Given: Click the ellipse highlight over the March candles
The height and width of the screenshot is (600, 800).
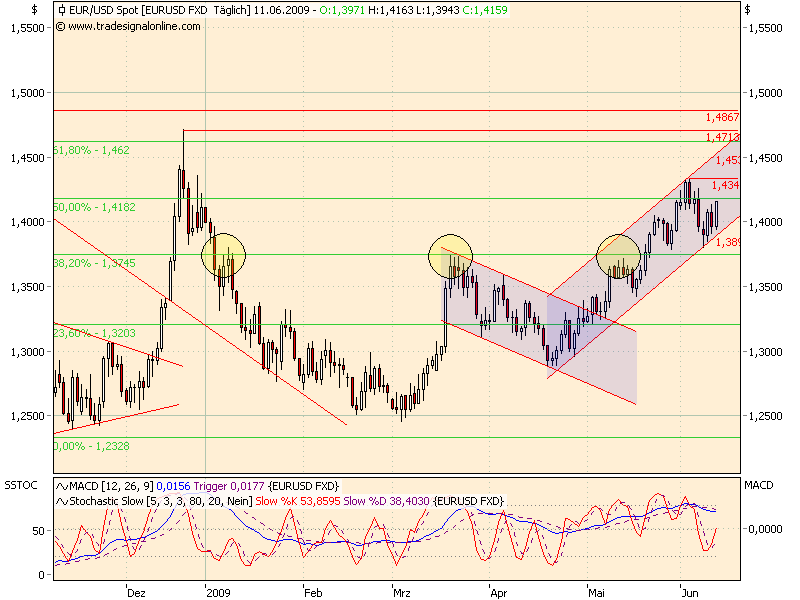Looking at the screenshot, I should pos(452,256).
